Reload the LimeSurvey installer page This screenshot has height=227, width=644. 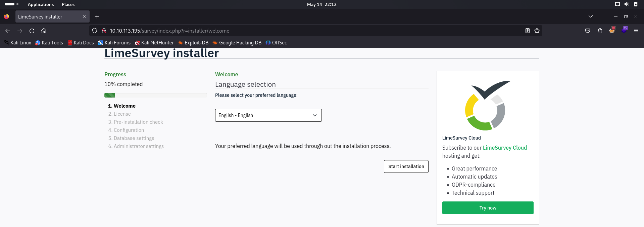click(32, 31)
